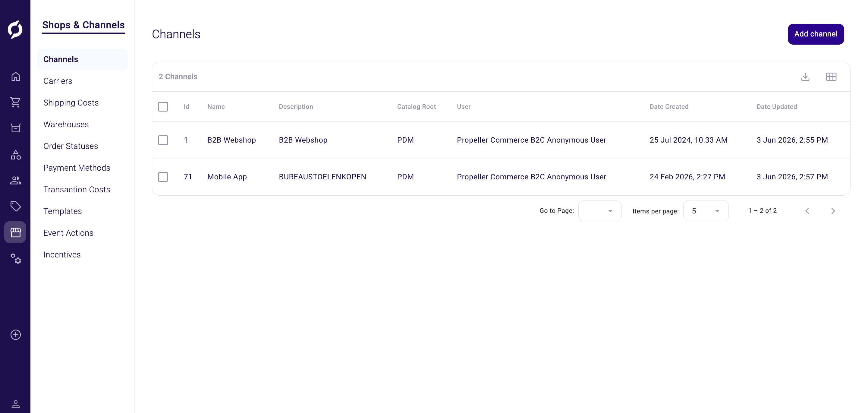Click the Propeller logo icon
The image size is (868, 413).
click(15, 29)
